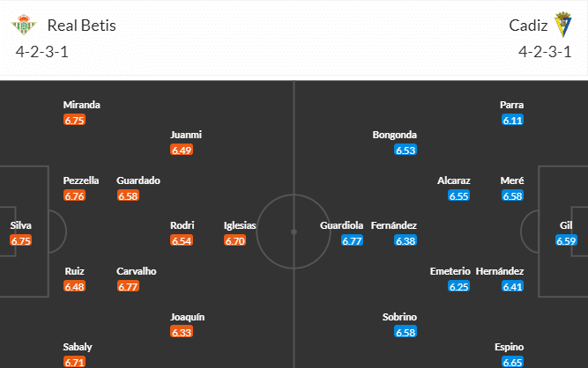Click goalkeeper Silva's 6.75 rating
The width and height of the screenshot is (588, 368).
[21, 240]
